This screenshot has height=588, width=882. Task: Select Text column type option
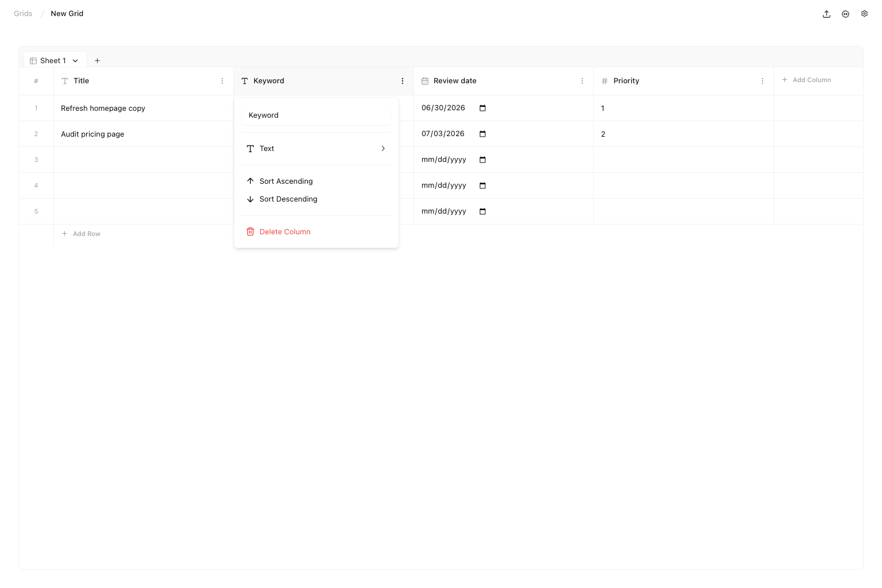click(316, 148)
